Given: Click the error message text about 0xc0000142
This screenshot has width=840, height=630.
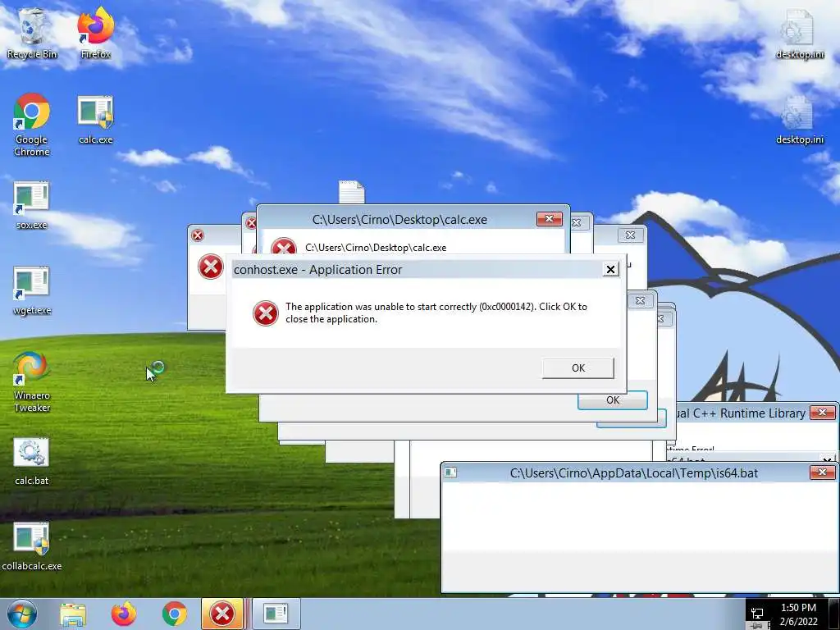Looking at the screenshot, I should tap(436, 313).
